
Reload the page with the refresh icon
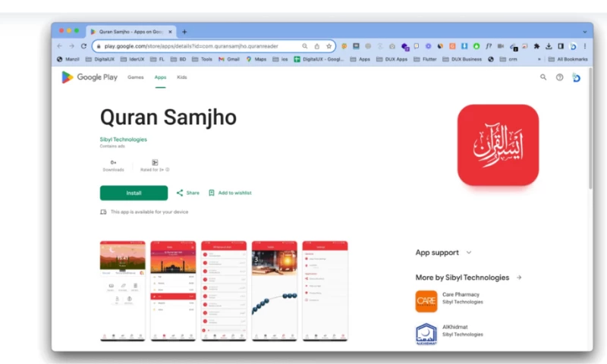coord(83,46)
